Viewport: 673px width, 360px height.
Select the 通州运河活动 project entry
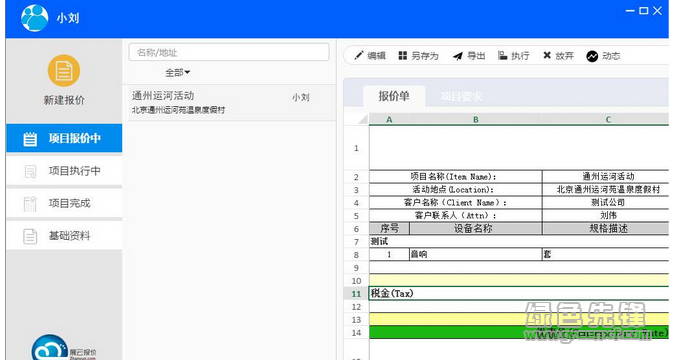pyautogui.click(x=232, y=103)
